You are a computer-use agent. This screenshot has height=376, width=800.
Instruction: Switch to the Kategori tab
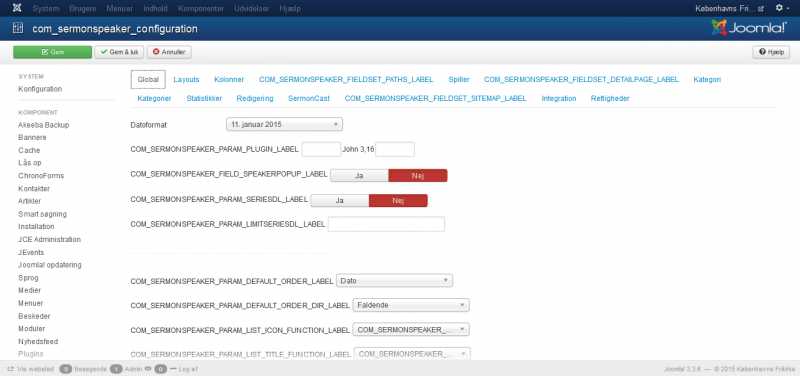[707, 80]
